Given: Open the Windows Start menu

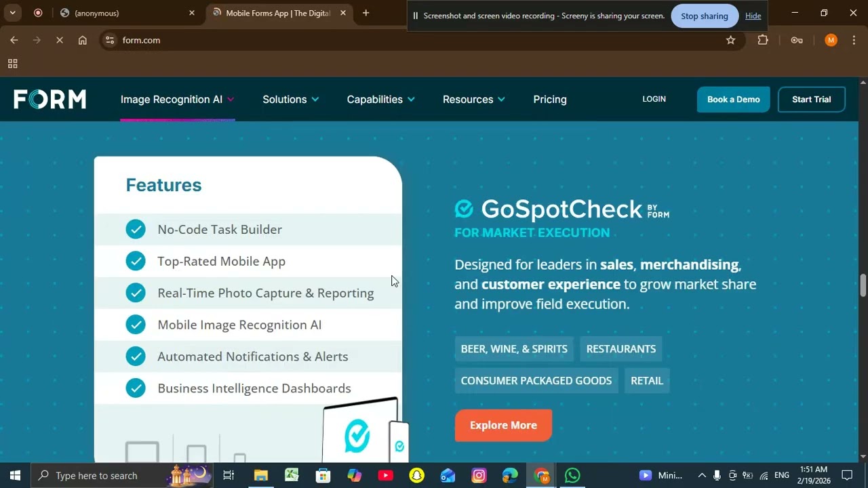Looking at the screenshot, I should [x=15, y=475].
